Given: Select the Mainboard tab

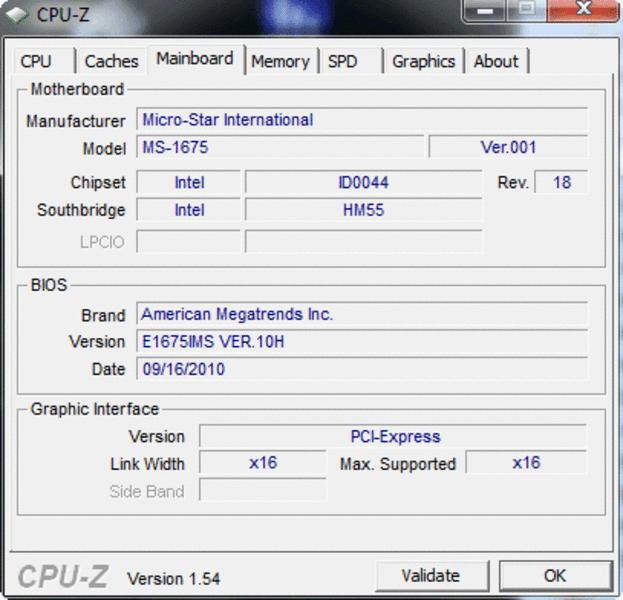Looking at the screenshot, I should point(196,59).
